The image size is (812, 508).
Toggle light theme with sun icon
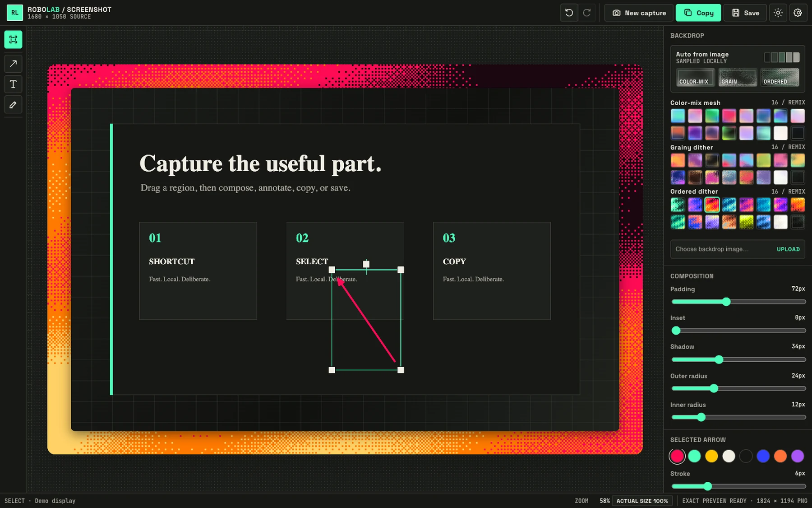pyautogui.click(x=778, y=13)
